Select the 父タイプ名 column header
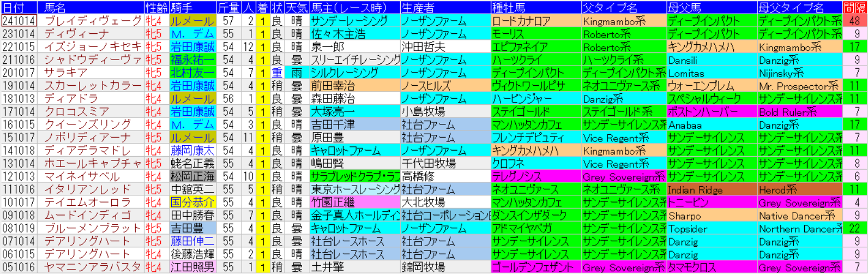The height and width of the screenshot is (274, 868). (x=624, y=8)
